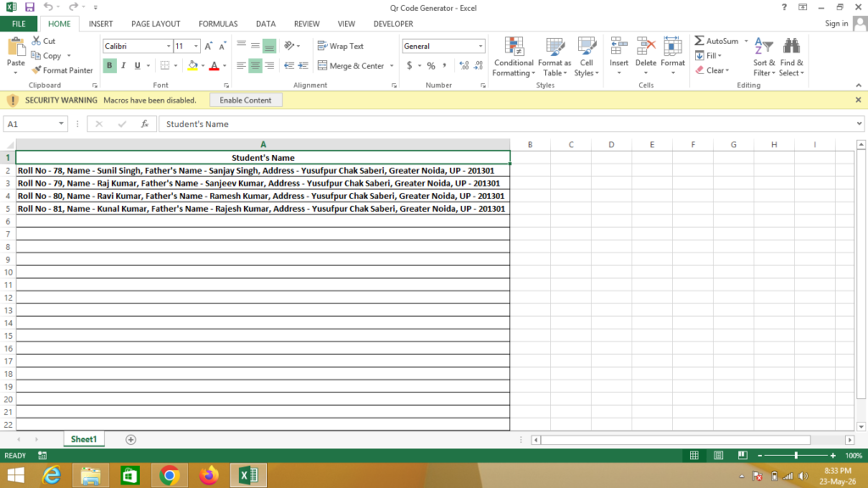Click the Font Color red A swatch
The height and width of the screenshot is (488, 868).
tap(214, 66)
